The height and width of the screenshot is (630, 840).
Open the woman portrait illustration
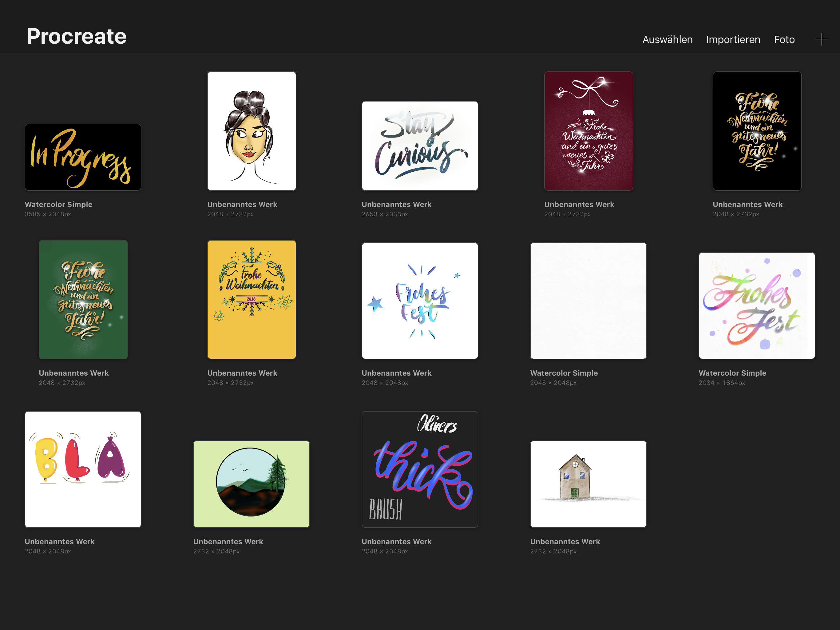tap(252, 131)
